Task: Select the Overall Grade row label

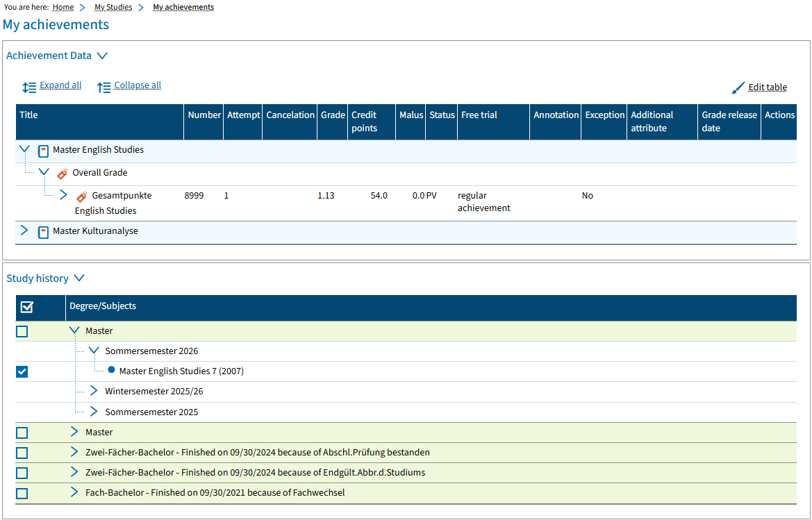Action: point(100,172)
